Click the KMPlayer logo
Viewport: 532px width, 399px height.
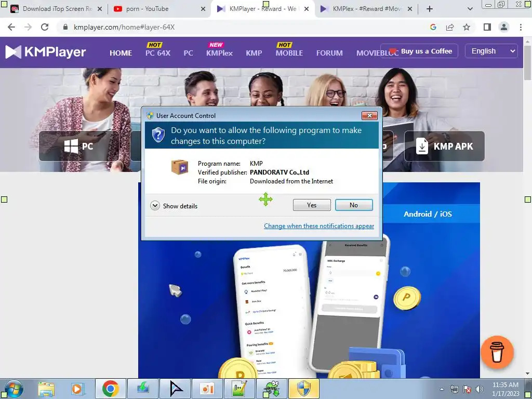[x=46, y=52]
